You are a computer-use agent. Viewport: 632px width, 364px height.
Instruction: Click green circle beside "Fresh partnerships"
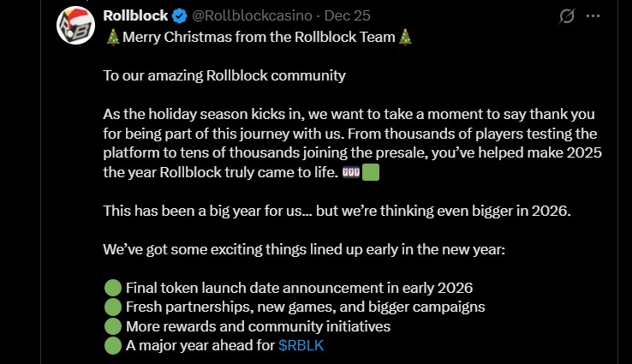112,307
